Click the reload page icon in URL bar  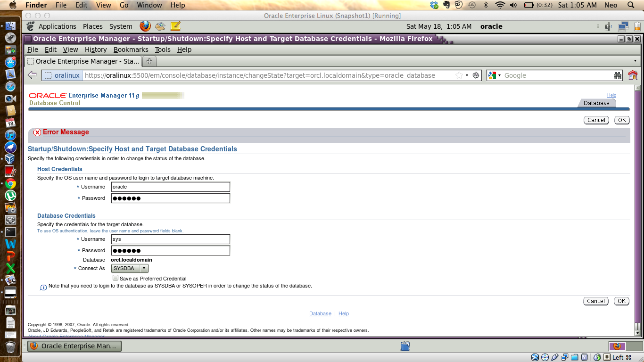click(476, 75)
